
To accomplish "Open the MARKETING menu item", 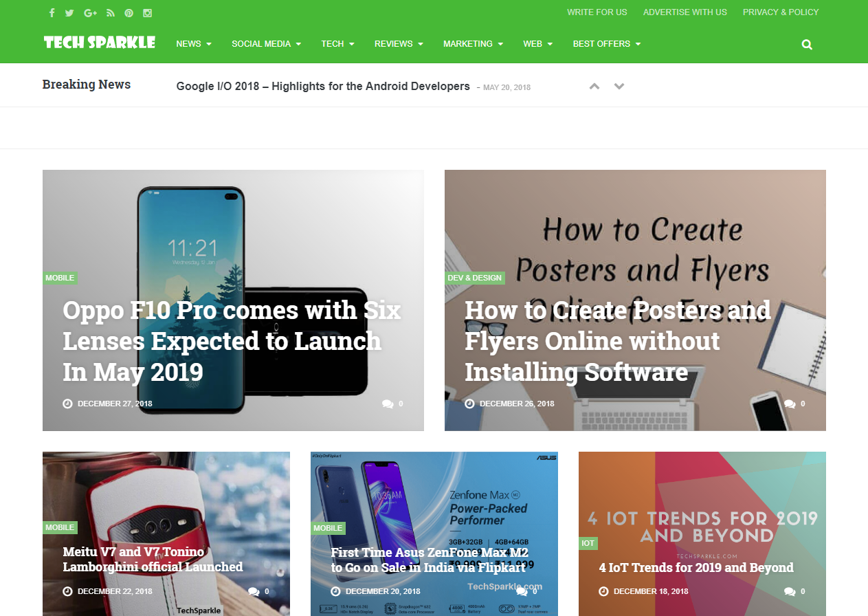I will pos(473,43).
